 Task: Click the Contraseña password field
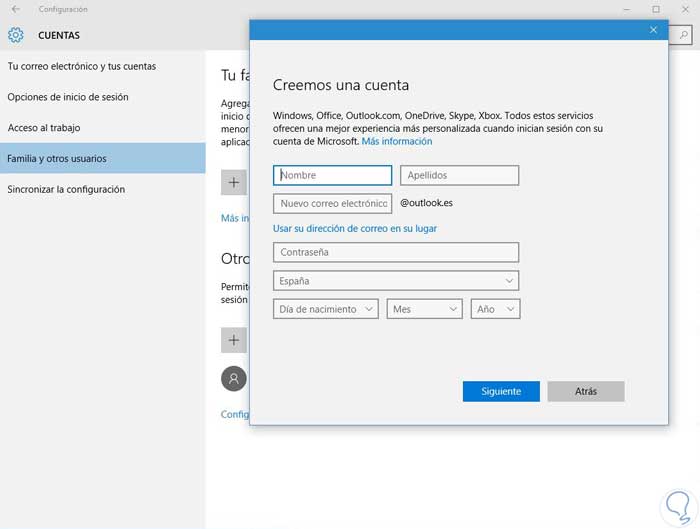click(396, 252)
